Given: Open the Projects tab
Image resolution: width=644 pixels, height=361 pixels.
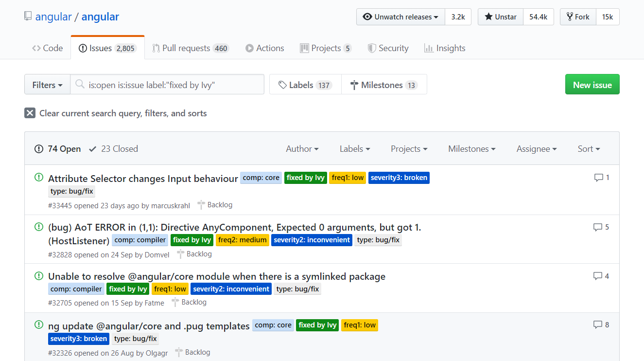Looking at the screenshot, I should click(x=326, y=48).
